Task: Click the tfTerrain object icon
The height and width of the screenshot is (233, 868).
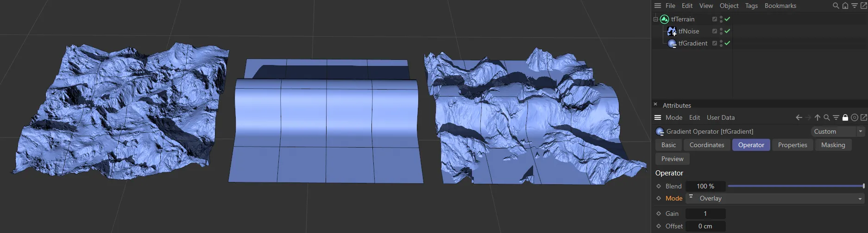Action: pos(665,19)
